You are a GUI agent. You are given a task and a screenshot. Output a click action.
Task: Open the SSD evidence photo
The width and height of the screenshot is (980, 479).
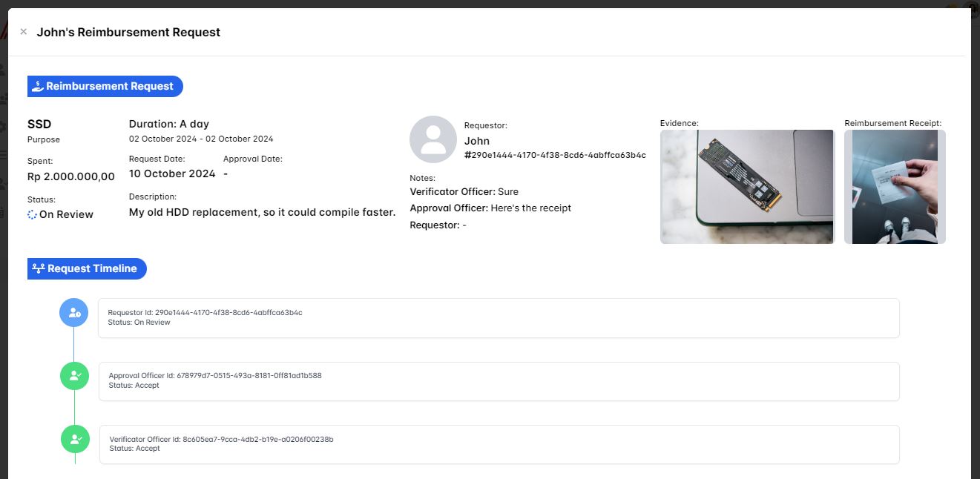click(747, 187)
